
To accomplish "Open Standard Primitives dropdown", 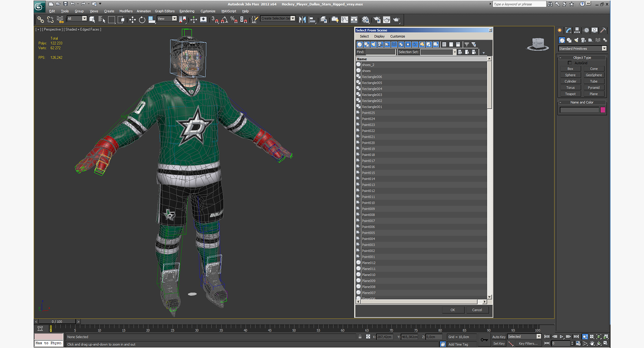I will click(604, 48).
